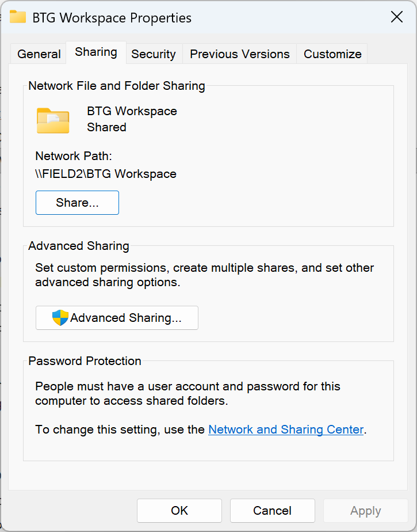
Task: Follow the Network and Sharing Center link
Action: click(286, 430)
